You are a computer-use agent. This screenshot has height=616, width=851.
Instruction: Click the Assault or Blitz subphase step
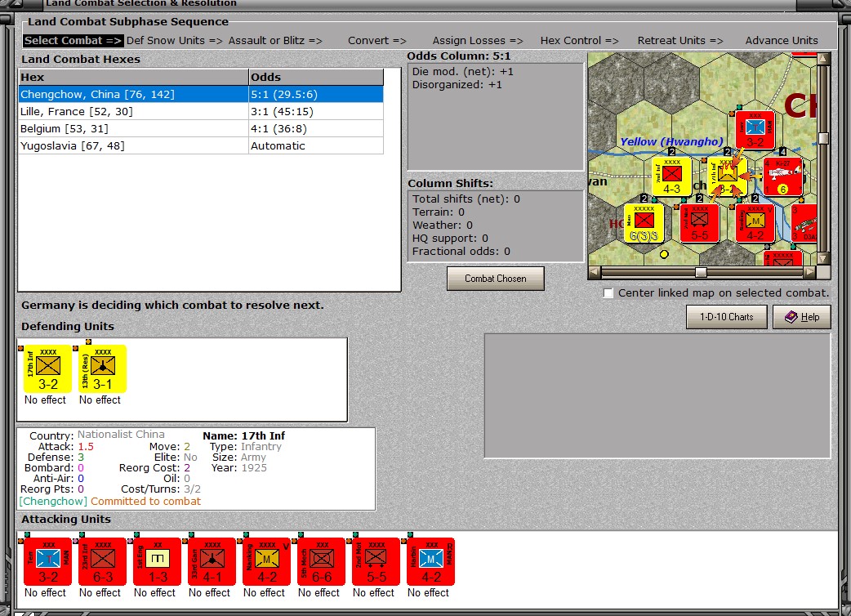click(275, 41)
